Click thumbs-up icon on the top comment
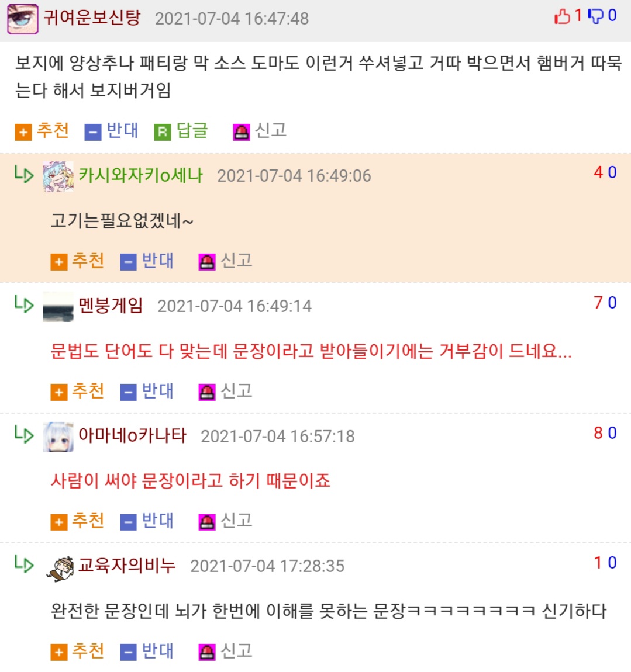 562,17
